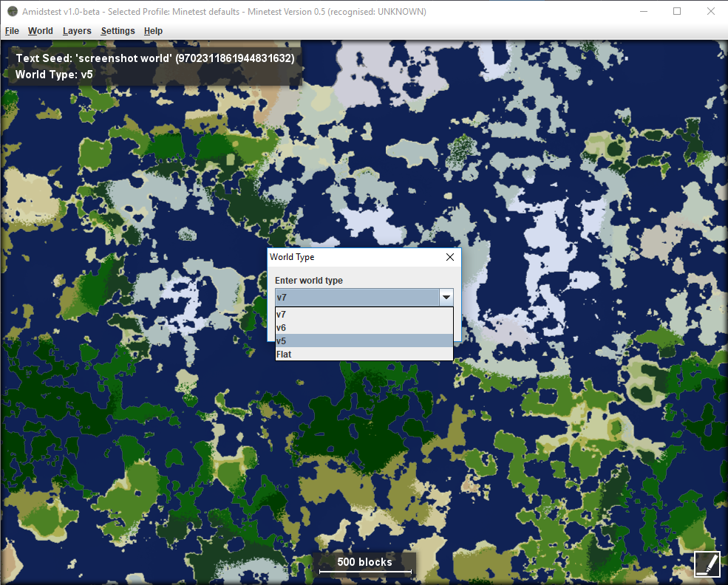Collapse the world type dropdown arrow

tap(446, 297)
